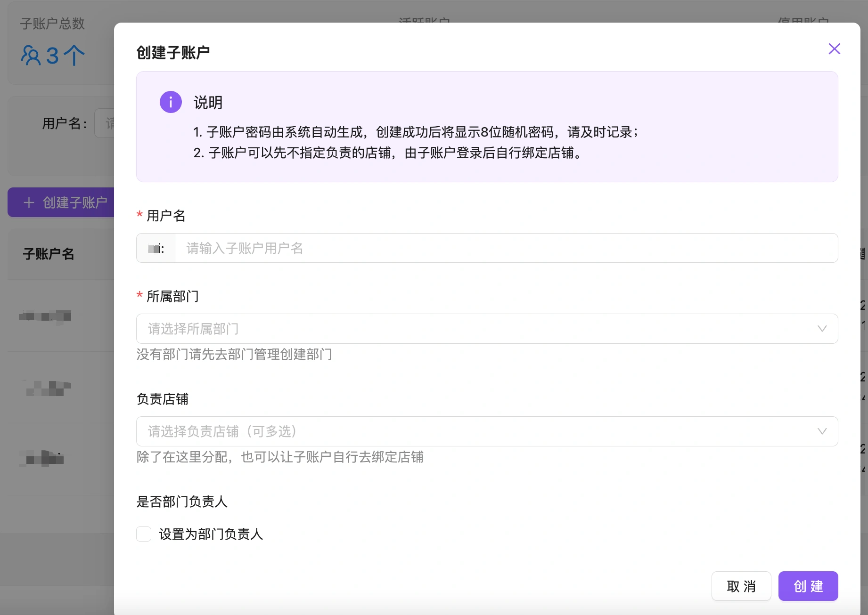
Task: Click the 3个 sub-account count value
Action: (66, 56)
